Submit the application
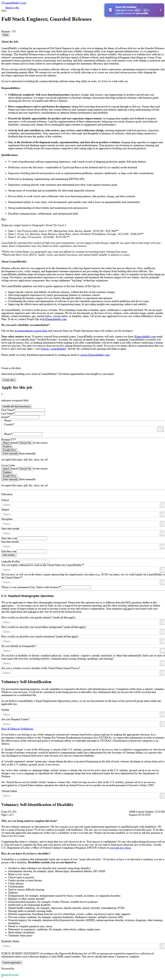The height and width of the screenshot is (980, 165). (12, 962)
